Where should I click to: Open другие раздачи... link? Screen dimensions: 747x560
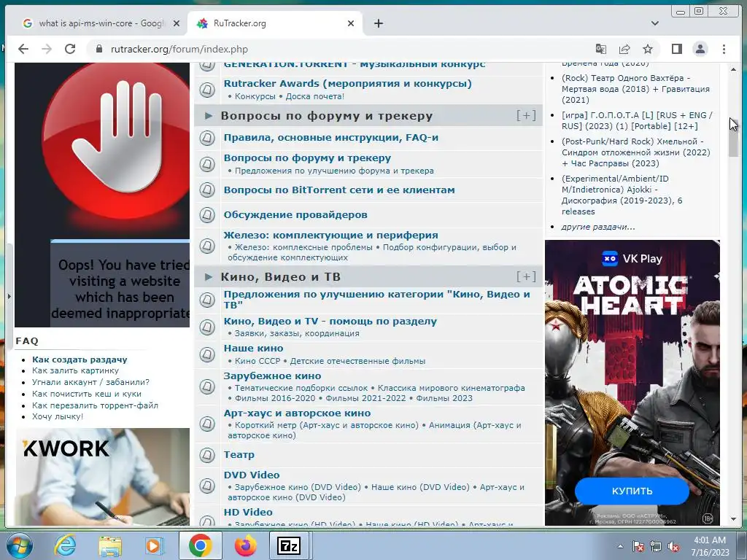pos(598,227)
